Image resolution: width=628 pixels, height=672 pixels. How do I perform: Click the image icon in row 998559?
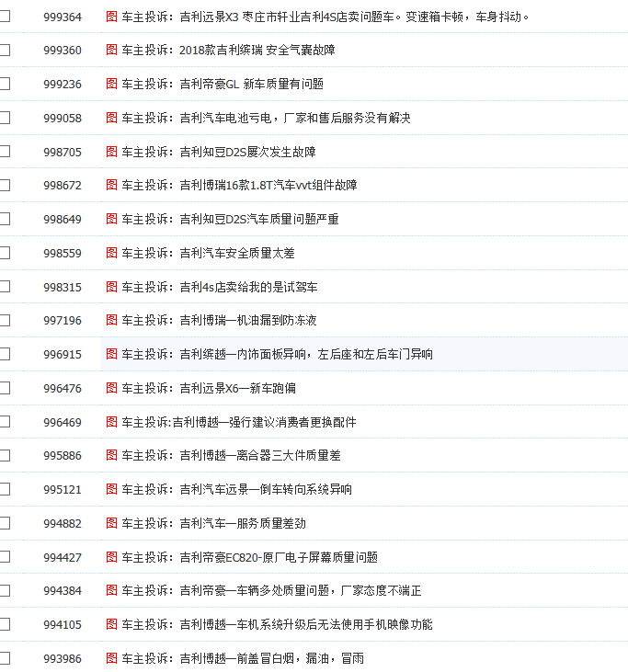pyautogui.click(x=111, y=253)
